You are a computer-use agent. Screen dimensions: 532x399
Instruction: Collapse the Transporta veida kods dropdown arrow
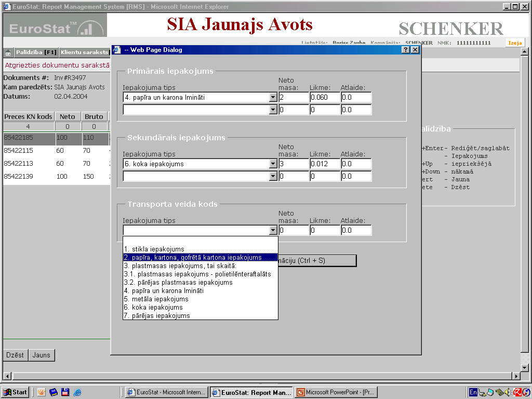[273, 230]
